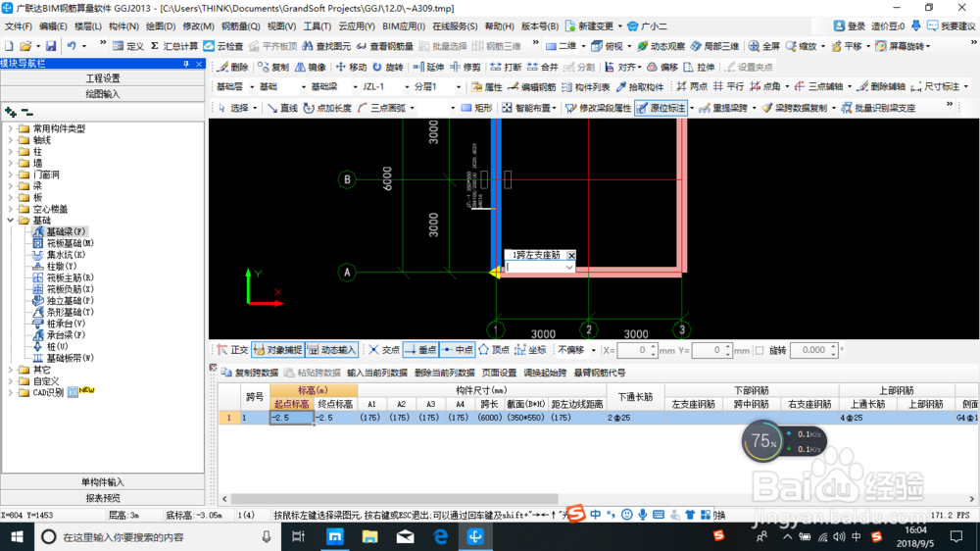Toggle 对象捕捉 object snap
Screen dimensions: 980x551
click(x=277, y=350)
